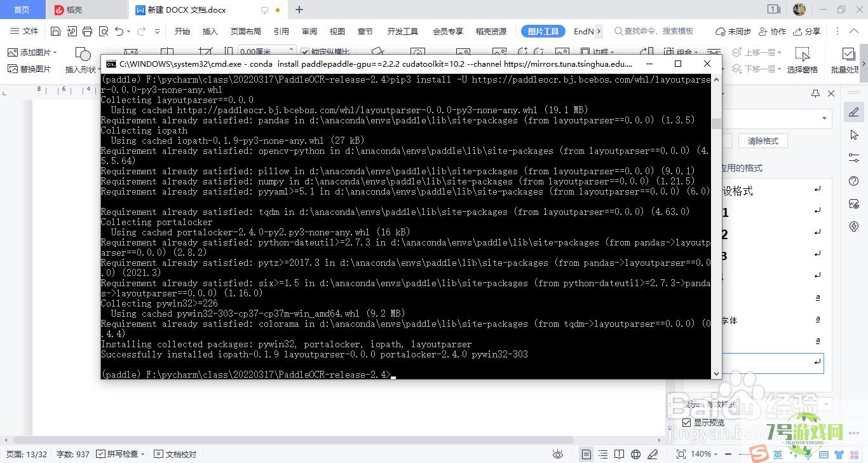Click the user avatar icon
The width and height of the screenshot is (868, 463).
[x=799, y=10]
